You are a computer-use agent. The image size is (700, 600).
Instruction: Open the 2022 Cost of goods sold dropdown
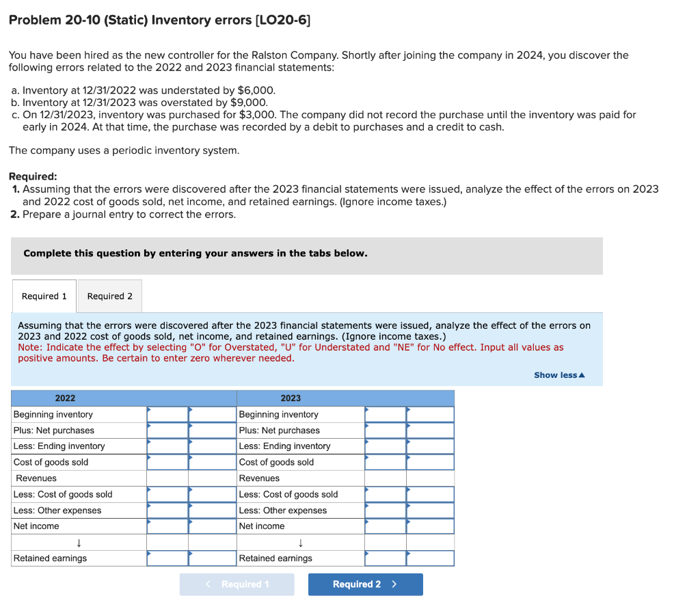coord(167,462)
